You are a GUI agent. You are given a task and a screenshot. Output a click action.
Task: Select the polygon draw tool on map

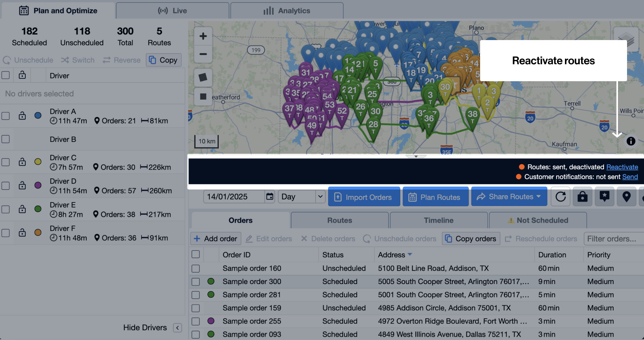coord(203,77)
